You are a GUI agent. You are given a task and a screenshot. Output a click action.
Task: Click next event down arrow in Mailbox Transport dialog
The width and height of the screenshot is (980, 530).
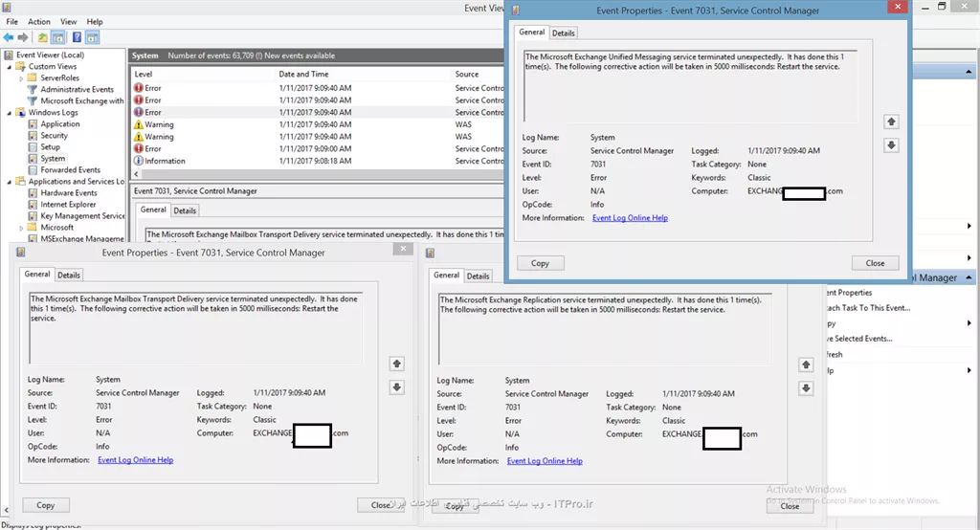click(396, 387)
